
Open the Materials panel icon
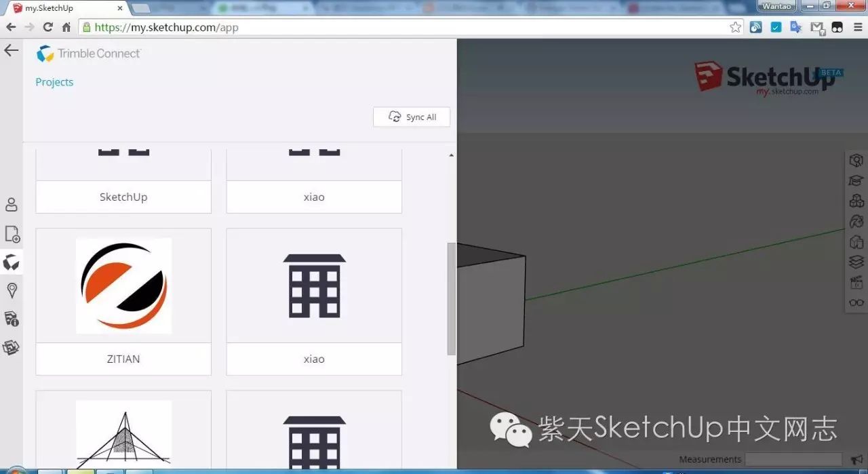pos(856,221)
